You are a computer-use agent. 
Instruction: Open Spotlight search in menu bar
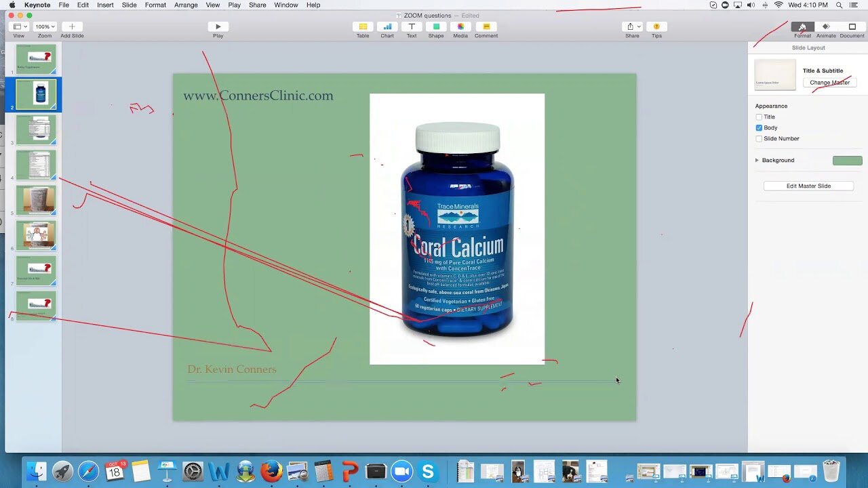840,5
